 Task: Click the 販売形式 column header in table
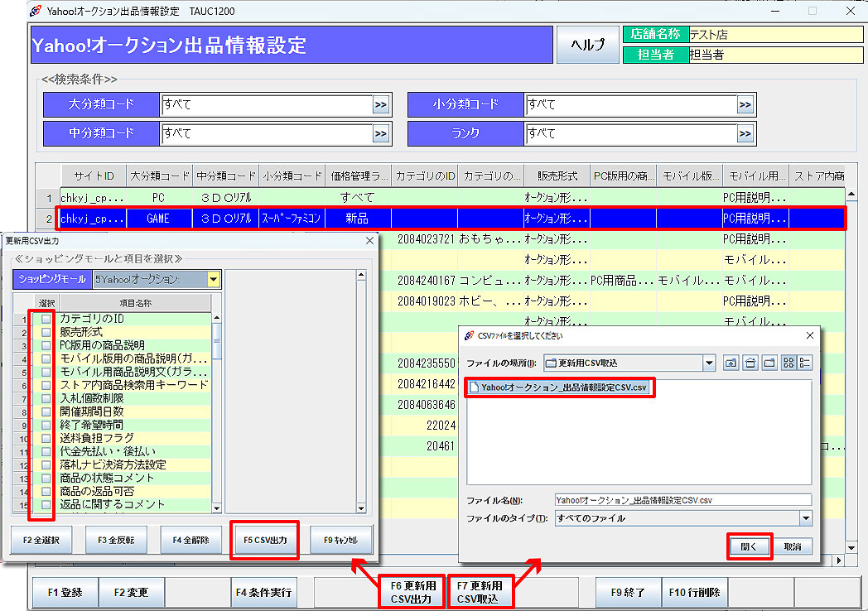click(x=557, y=176)
